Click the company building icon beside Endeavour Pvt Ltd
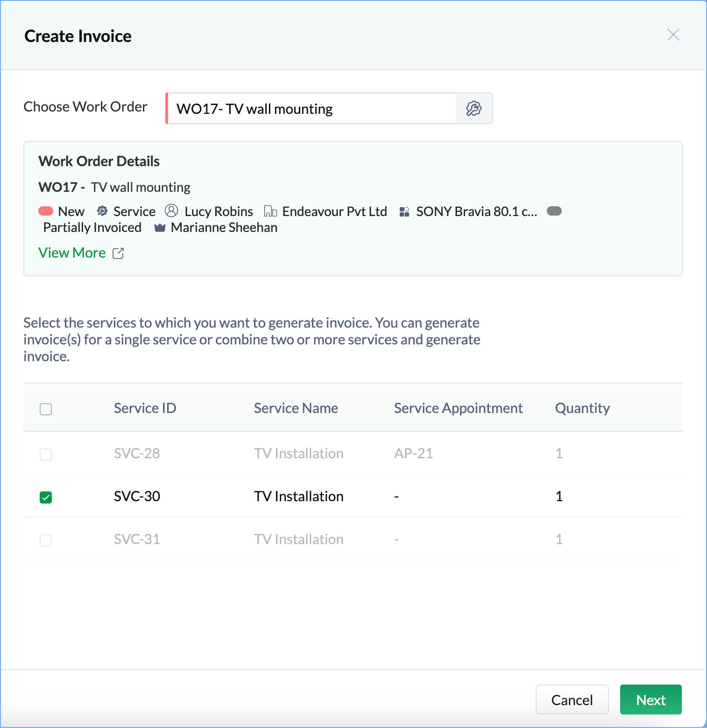Image resolution: width=707 pixels, height=728 pixels. [271, 211]
